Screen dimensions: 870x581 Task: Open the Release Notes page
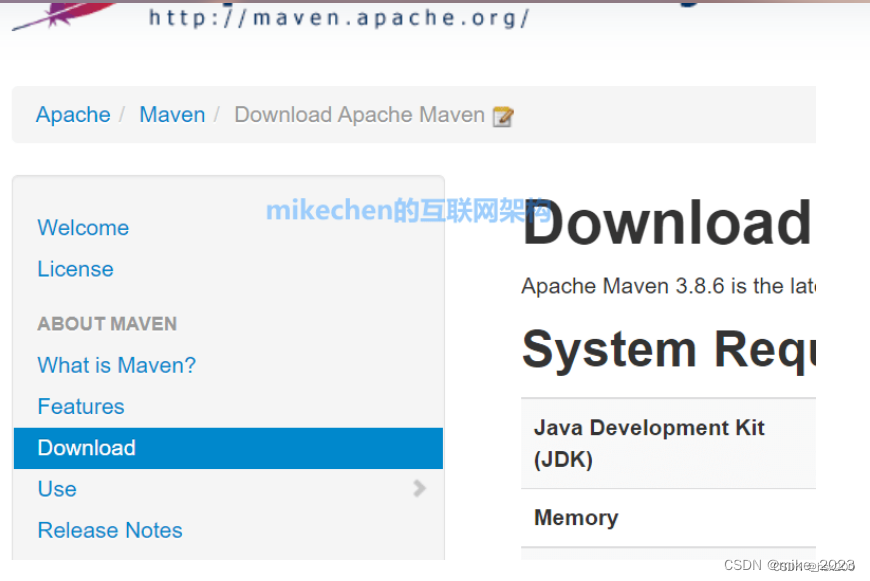(109, 530)
